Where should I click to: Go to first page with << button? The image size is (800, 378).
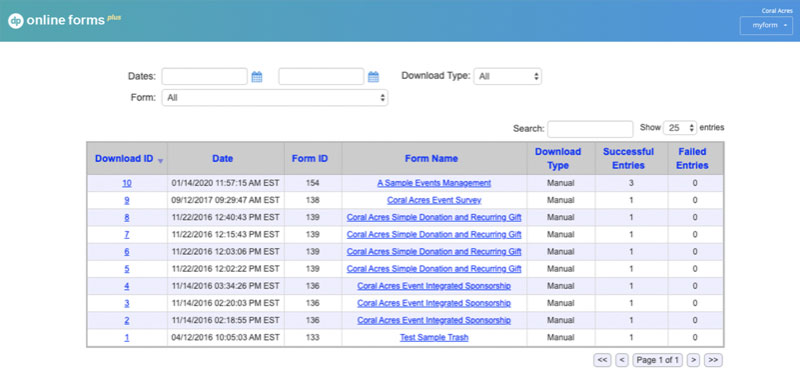pos(602,360)
